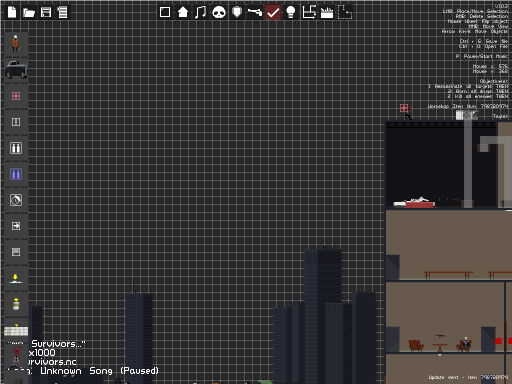Activate the dotted selection region tool
This screenshot has width=512, height=384.
345,12
